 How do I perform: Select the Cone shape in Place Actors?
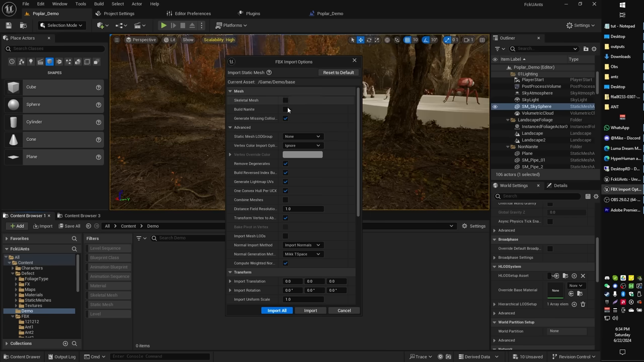[31, 139]
